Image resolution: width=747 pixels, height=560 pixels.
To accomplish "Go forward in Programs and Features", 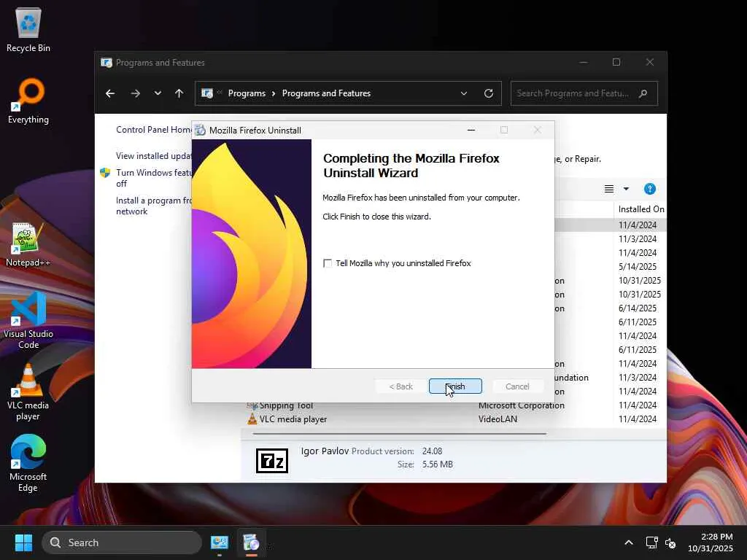I will [x=135, y=93].
